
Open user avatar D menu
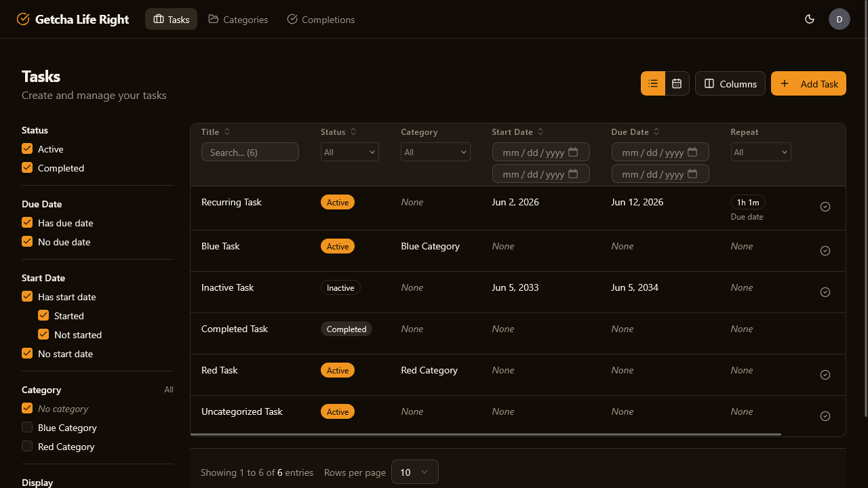tap(840, 19)
